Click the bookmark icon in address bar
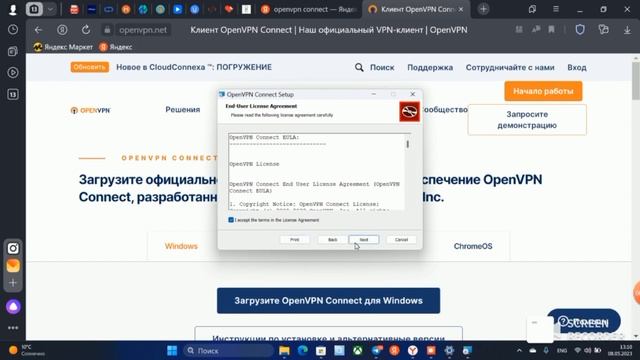The image size is (640, 360). (x=551, y=29)
